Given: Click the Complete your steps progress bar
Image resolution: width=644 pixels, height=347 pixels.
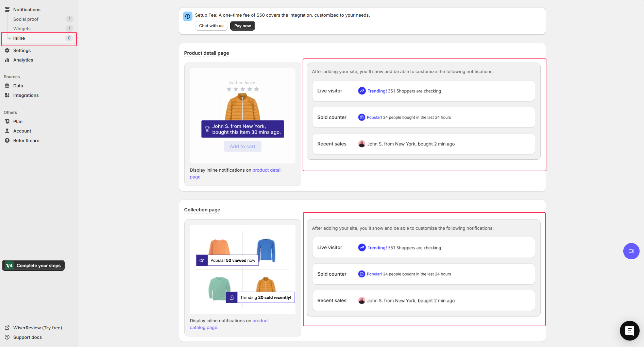Looking at the screenshot, I should coord(33,265).
